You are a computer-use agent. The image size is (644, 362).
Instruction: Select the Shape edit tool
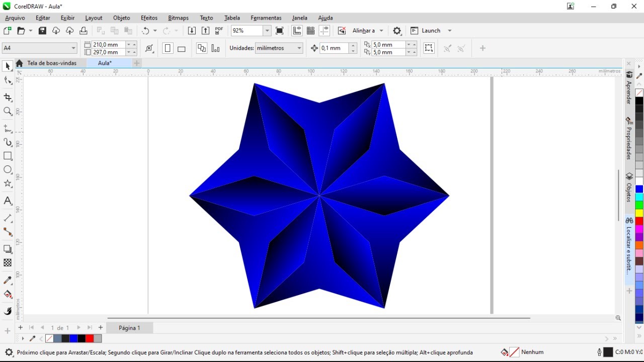click(x=8, y=80)
